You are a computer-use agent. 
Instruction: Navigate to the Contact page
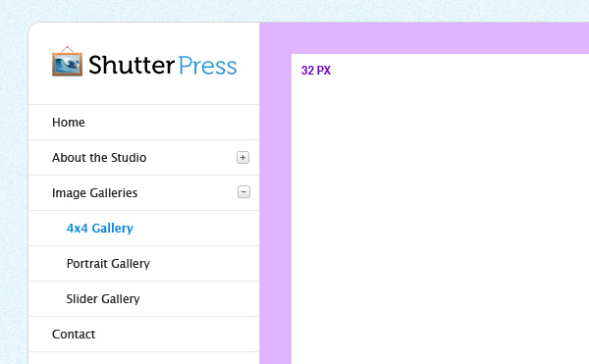74,334
